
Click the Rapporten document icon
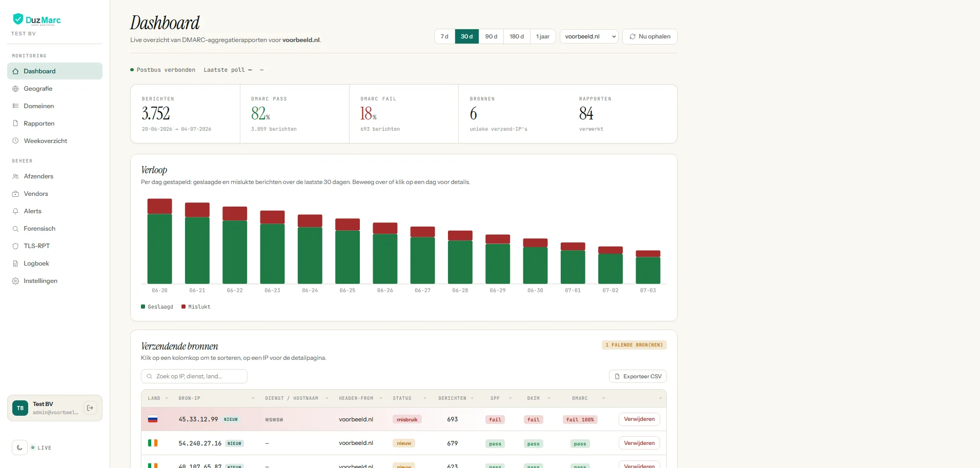(15, 124)
